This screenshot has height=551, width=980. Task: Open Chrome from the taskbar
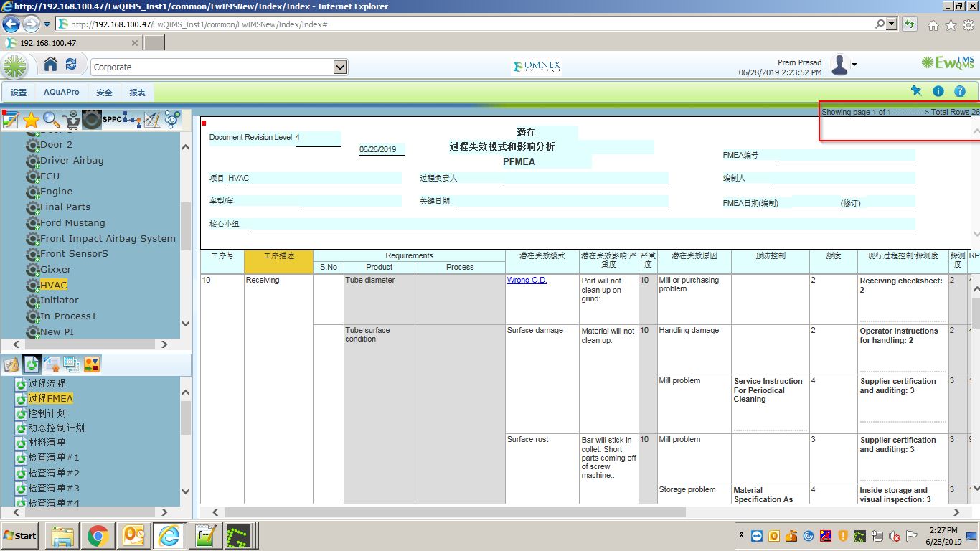(x=98, y=536)
